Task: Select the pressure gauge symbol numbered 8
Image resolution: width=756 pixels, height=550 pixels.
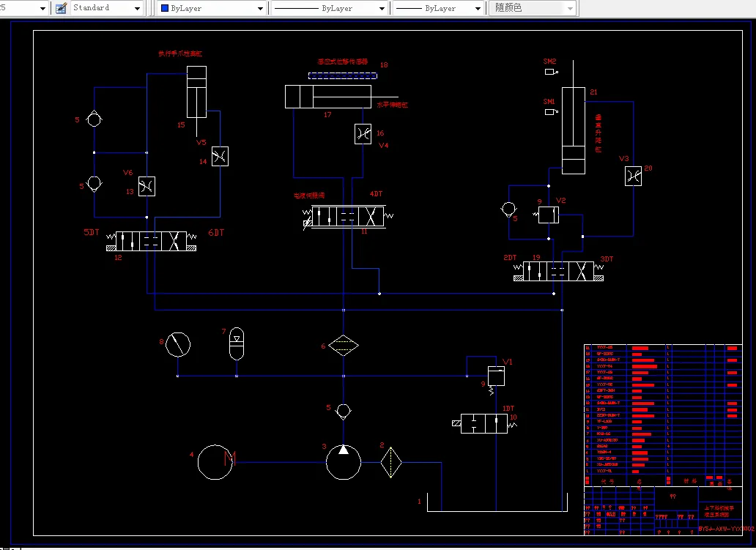Action: click(178, 344)
